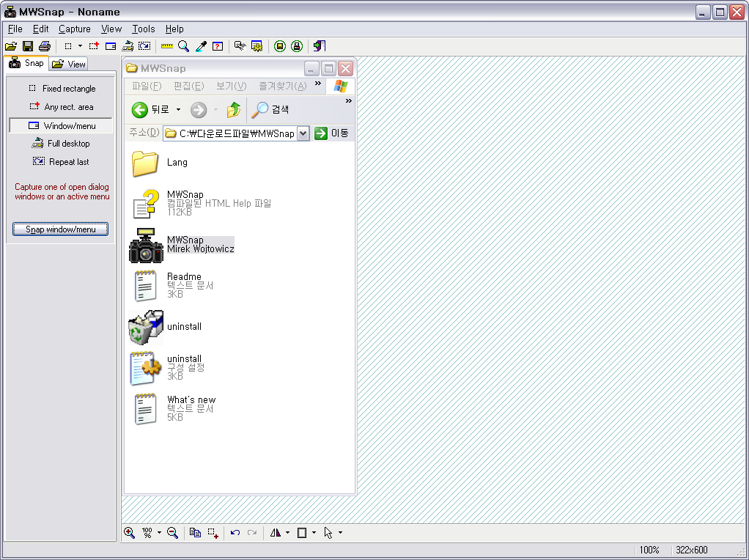
Task: Save the snapshot with the floppy disk icon
Action: click(x=28, y=46)
